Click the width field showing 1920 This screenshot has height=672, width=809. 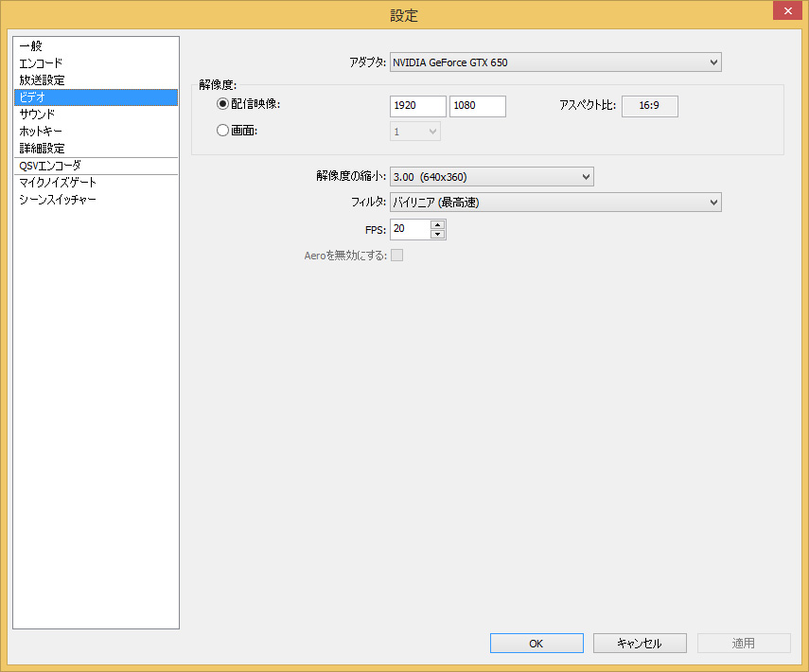click(418, 106)
